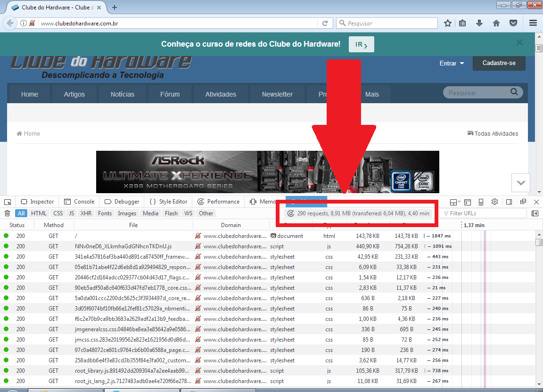Clear network log with trash icon
The image size is (543, 392).
tap(7, 213)
